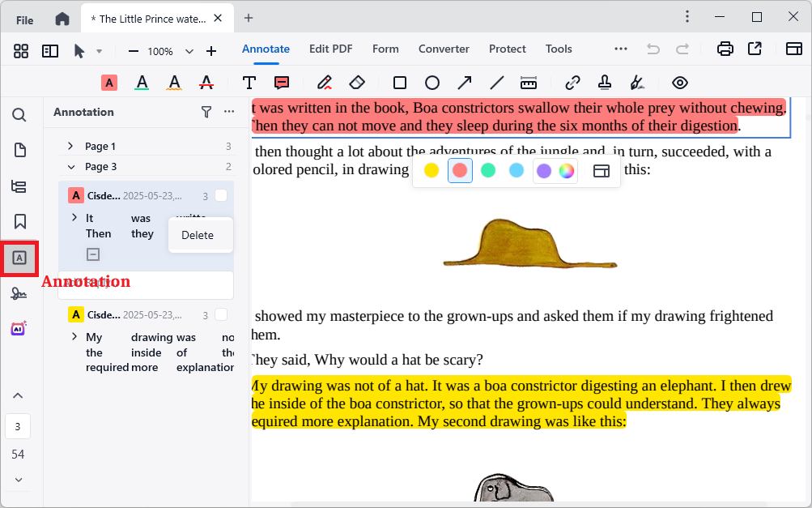Select the strikethrough annotation tool
The height and width of the screenshot is (508, 812).
pyautogui.click(x=206, y=82)
